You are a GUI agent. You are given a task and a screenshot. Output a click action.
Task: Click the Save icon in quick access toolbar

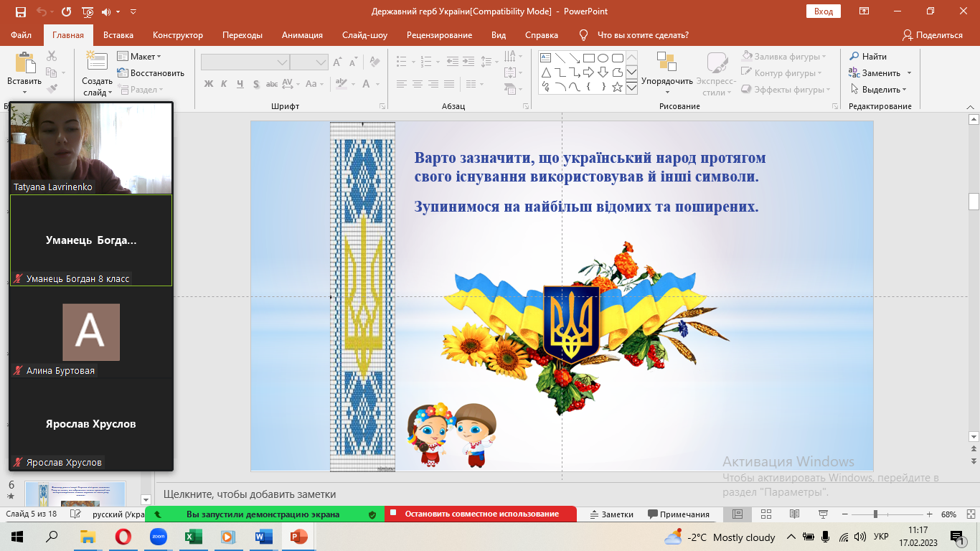click(x=20, y=12)
